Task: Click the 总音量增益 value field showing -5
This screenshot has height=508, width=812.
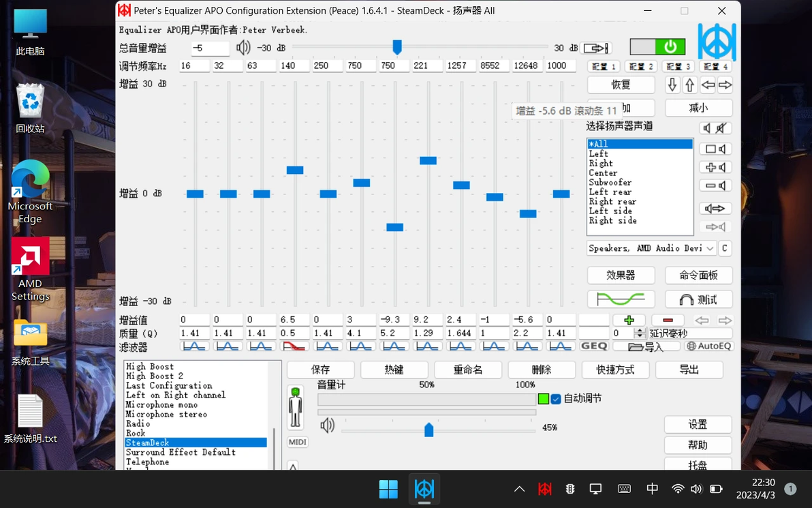Action: click(210, 48)
